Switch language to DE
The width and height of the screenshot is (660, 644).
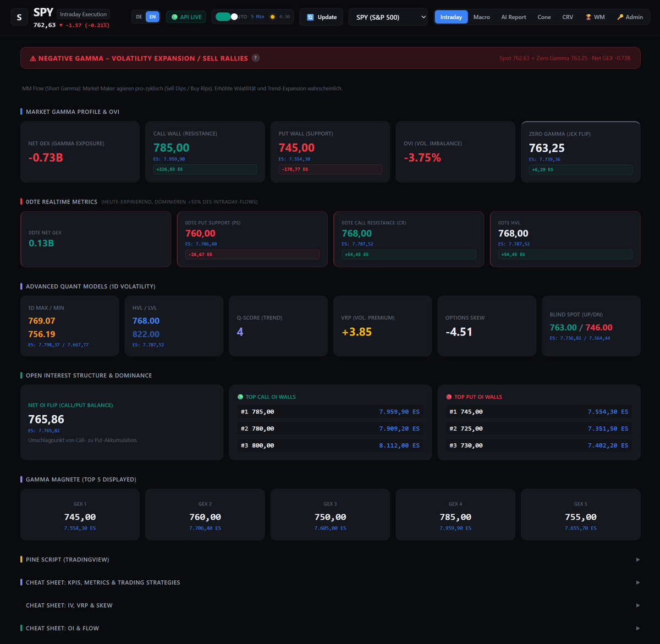tap(139, 17)
